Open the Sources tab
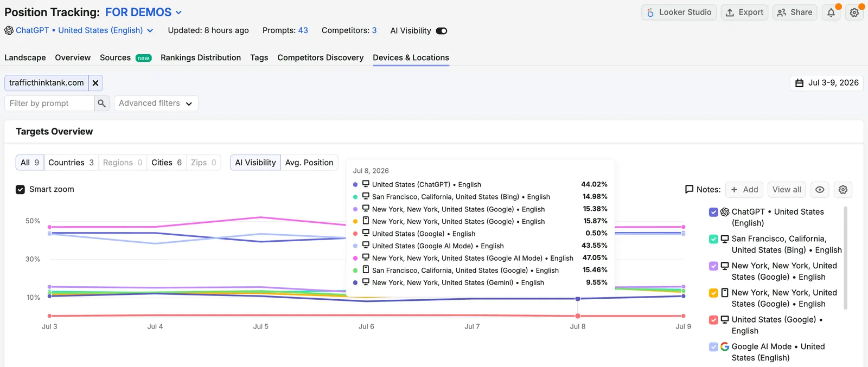The width and height of the screenshot is (868, 367). coord(115,57)
